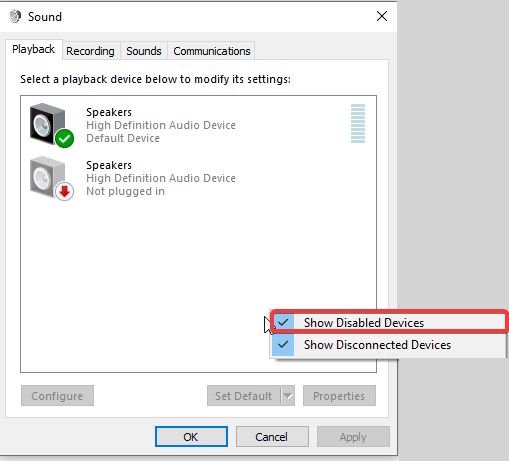Toggle Show Disconnected Devices option
Image resolution: width=509 pixels, height=461 pixels.
pyautogui.click(x=389, y=345)
